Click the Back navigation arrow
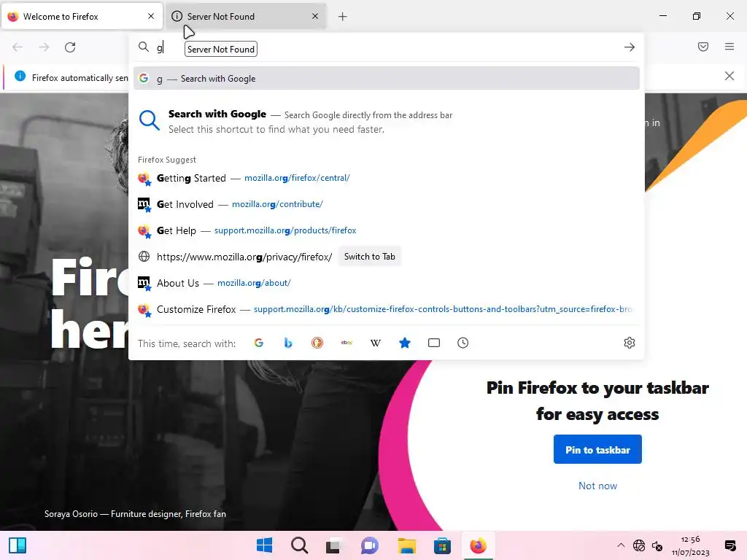 (x=18, y=47)
